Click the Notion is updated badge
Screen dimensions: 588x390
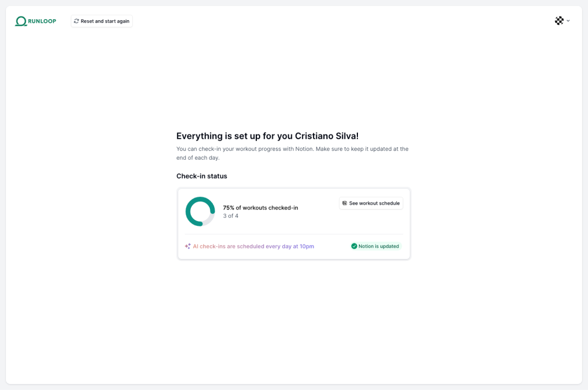(x=375, y=246)
